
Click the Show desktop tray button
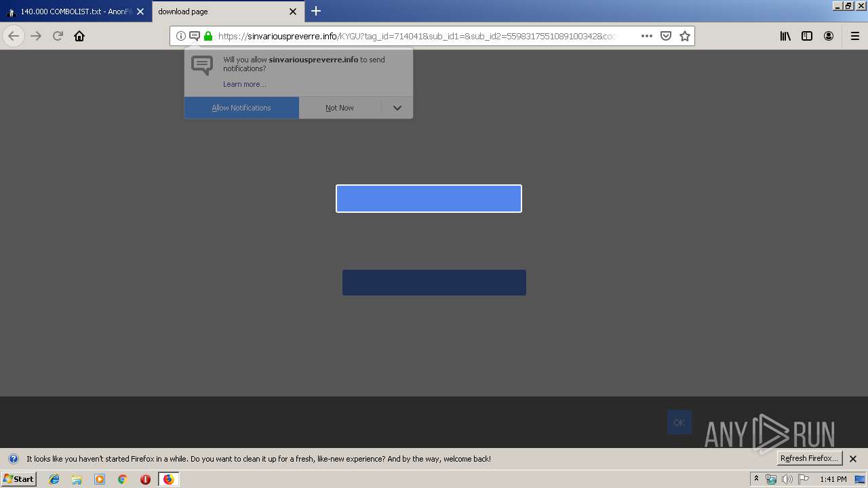tap(861, 479)
